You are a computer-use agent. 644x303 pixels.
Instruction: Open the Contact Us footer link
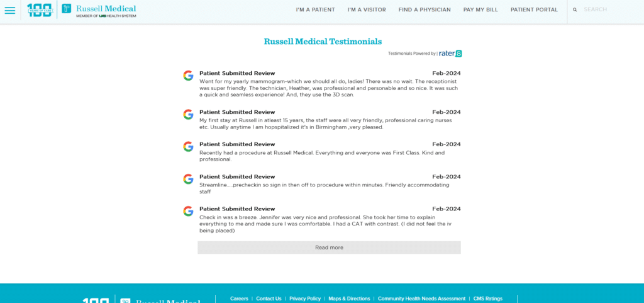click(x=269, y=299)
